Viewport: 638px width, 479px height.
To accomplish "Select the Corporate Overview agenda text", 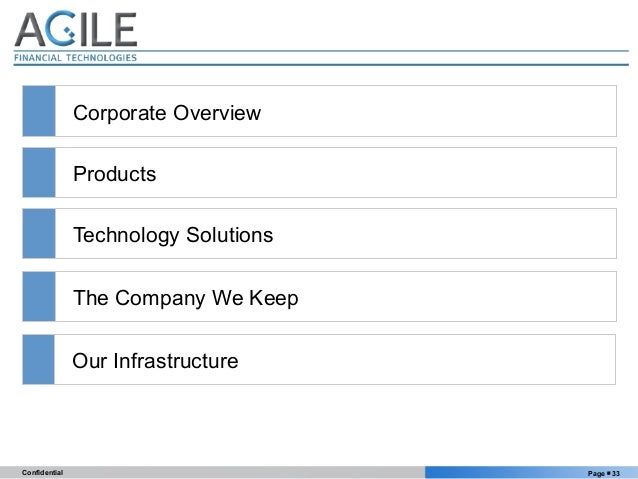I will pyautogui.click(x=166, y=113).
